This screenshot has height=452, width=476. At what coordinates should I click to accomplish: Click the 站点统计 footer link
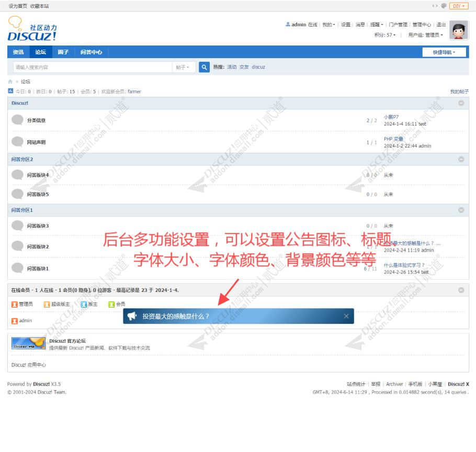(356, 384)
